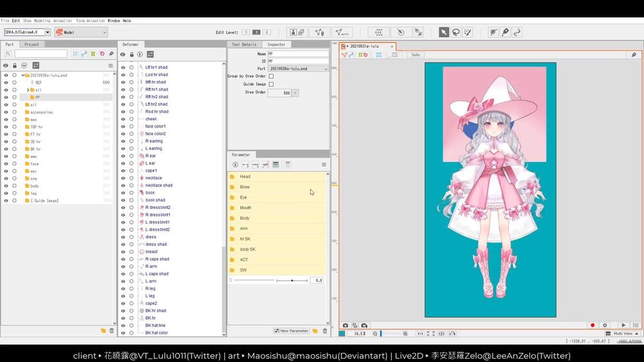Click the camera snapshot icon below canvas

coord(345,325)
